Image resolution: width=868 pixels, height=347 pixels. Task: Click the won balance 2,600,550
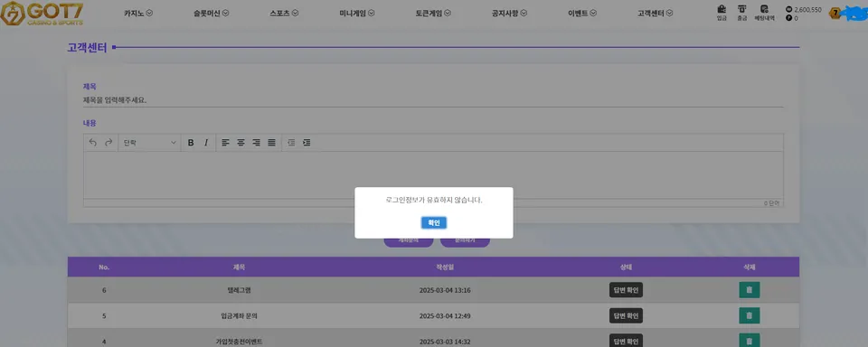(x=803, y=9)
